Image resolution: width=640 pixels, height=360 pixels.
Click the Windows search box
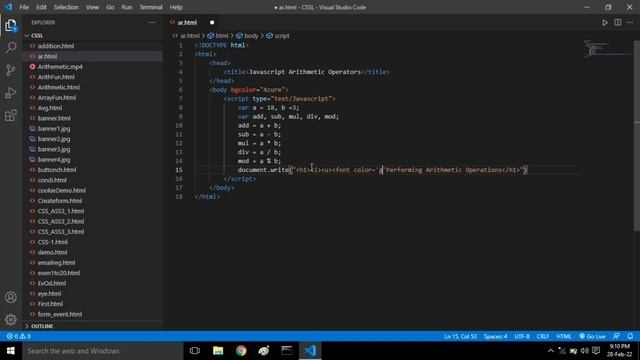[102, 351]
